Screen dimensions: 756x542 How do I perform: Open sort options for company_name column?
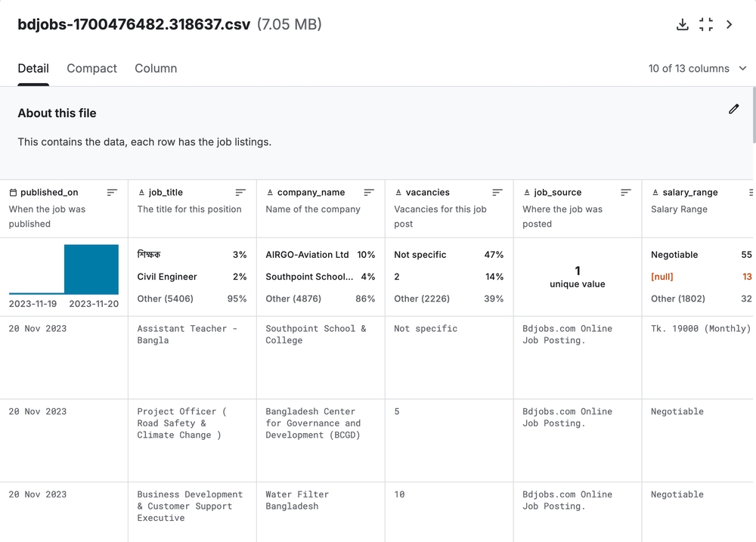tap(369, 193)
